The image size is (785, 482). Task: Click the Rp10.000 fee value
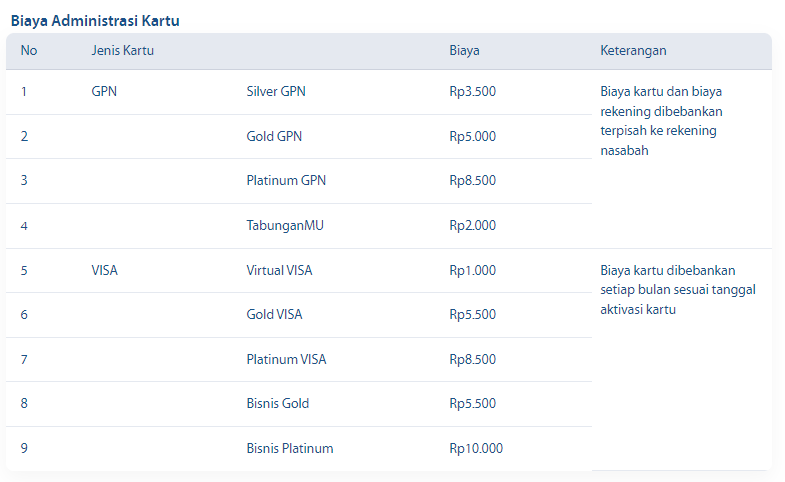click(476, 449)
